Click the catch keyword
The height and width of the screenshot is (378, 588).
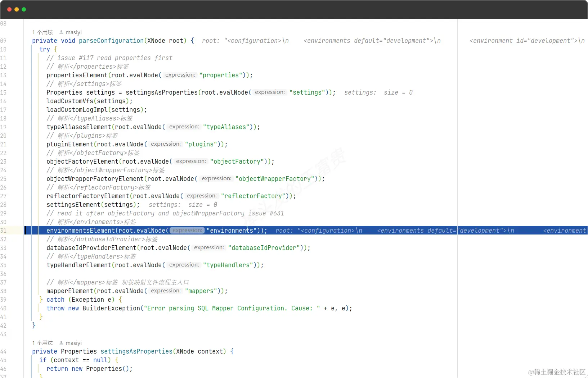[55, 300]
